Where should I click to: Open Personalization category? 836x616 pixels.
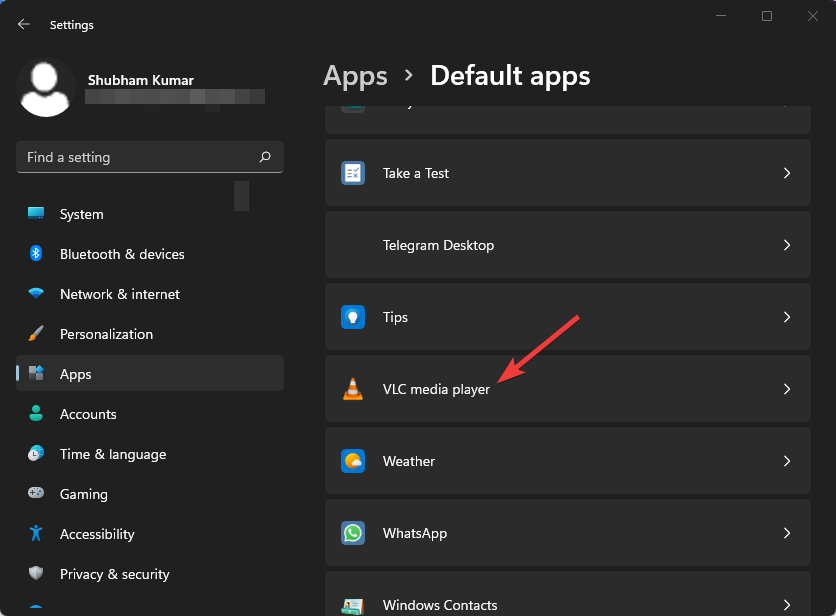click(150, 334)
